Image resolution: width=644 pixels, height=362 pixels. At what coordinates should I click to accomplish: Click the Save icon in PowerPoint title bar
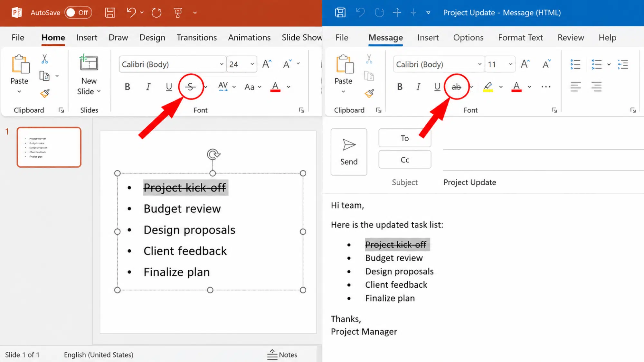110,13
